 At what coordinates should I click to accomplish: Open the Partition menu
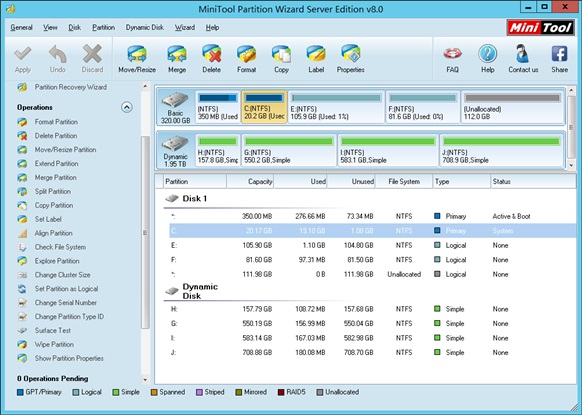pos(104,27)
